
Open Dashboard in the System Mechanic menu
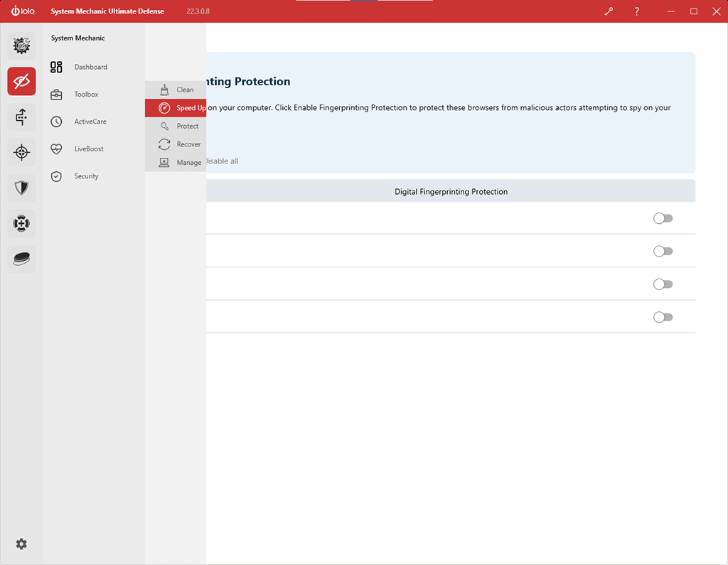pyautogui.click(x=90, y=67)
